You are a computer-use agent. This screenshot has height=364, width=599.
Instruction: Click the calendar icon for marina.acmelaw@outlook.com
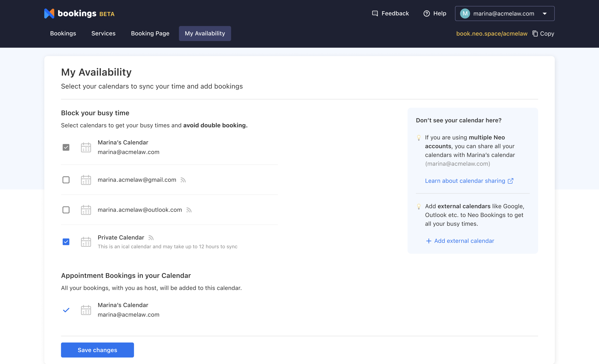[86, 210]
